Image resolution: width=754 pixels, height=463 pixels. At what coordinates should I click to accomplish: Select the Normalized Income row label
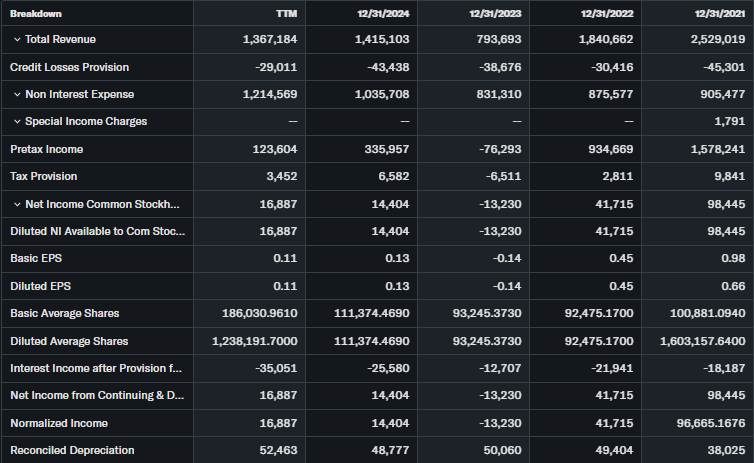pyautogui.click(x=58, y=423)
